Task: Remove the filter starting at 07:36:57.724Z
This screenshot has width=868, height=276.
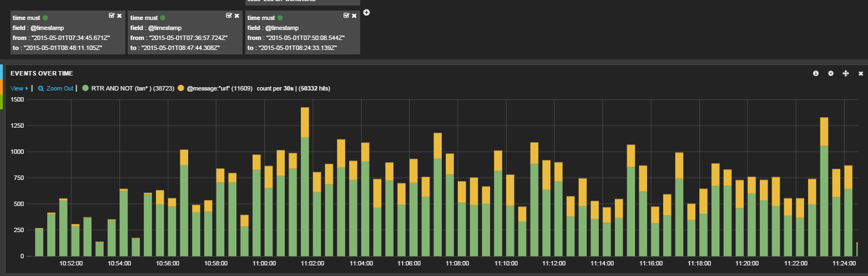Action: click(x=236, y=16)
